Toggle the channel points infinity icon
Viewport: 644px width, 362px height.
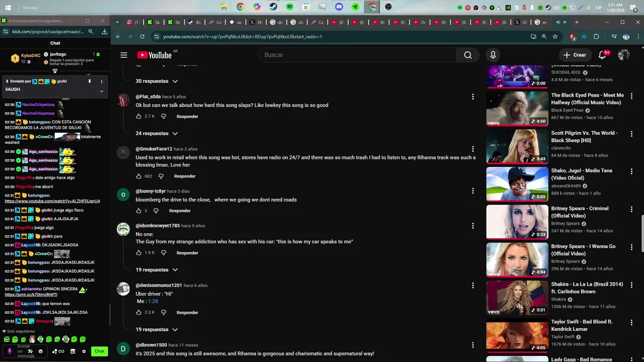click(x=61, y=351)
